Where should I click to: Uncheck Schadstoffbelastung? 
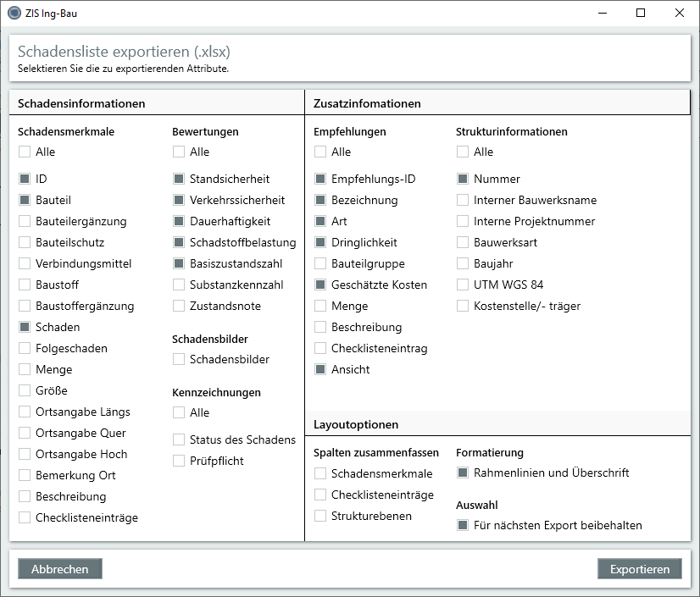pyautogui.click(x=179, y=242)
